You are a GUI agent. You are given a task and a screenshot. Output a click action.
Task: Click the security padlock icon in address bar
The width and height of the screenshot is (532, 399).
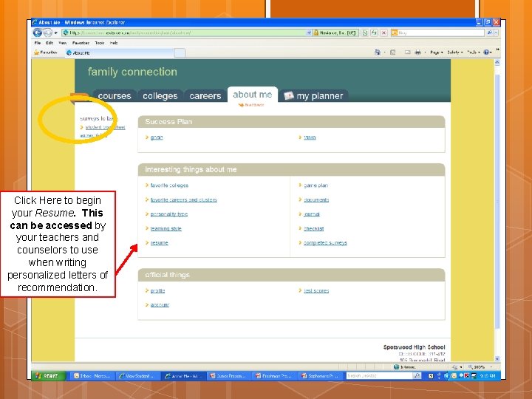(316, 33)
